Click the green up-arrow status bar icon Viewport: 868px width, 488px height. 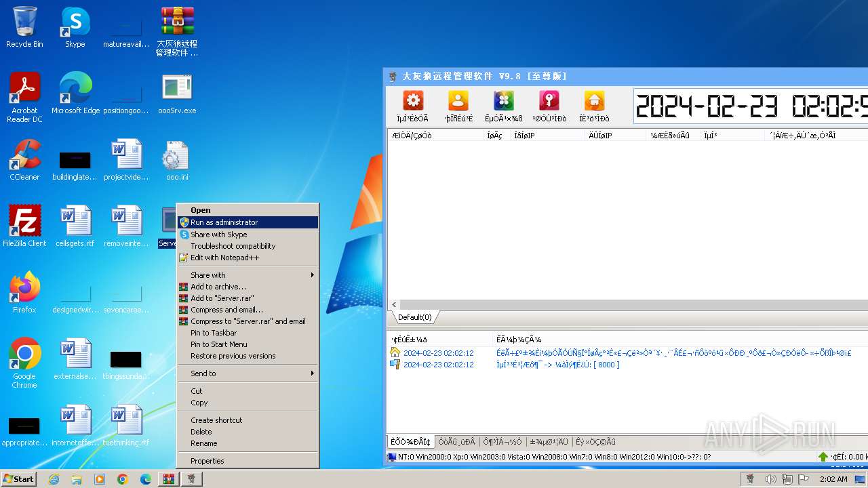(823, 457)
